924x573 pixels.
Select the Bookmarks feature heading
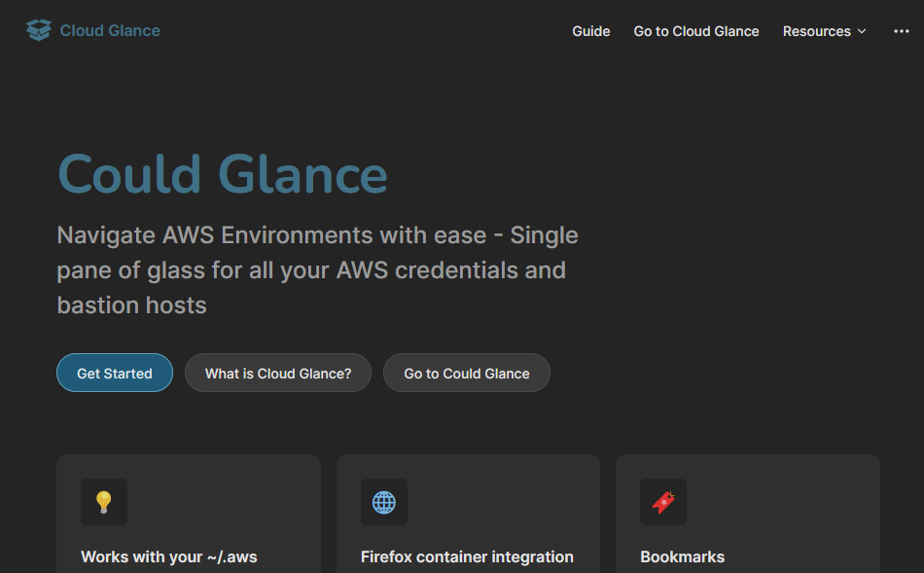coord(682,556)
